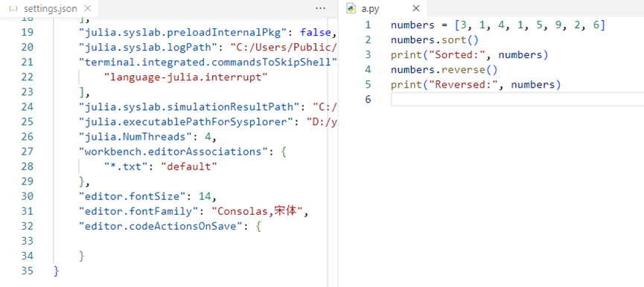Click the "terminal.integrated.commandsToSkipShell" key

pyautogui.click(x=208, y=62)
